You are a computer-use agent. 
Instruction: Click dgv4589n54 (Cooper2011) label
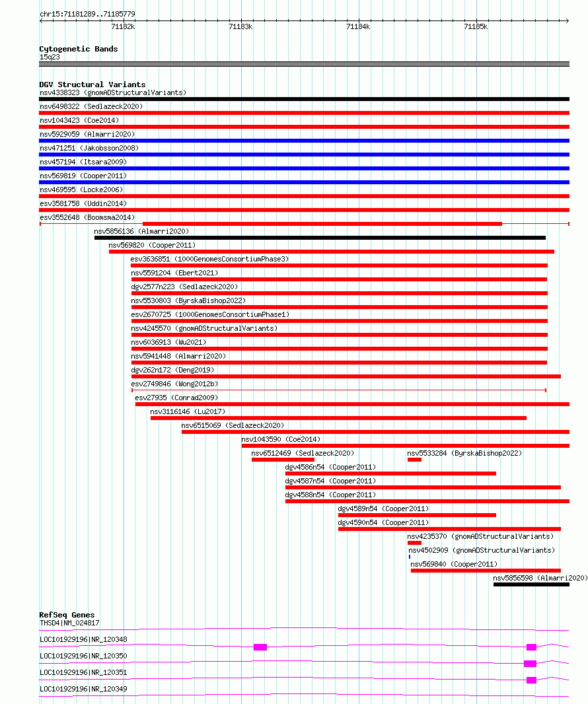[384, 510]
